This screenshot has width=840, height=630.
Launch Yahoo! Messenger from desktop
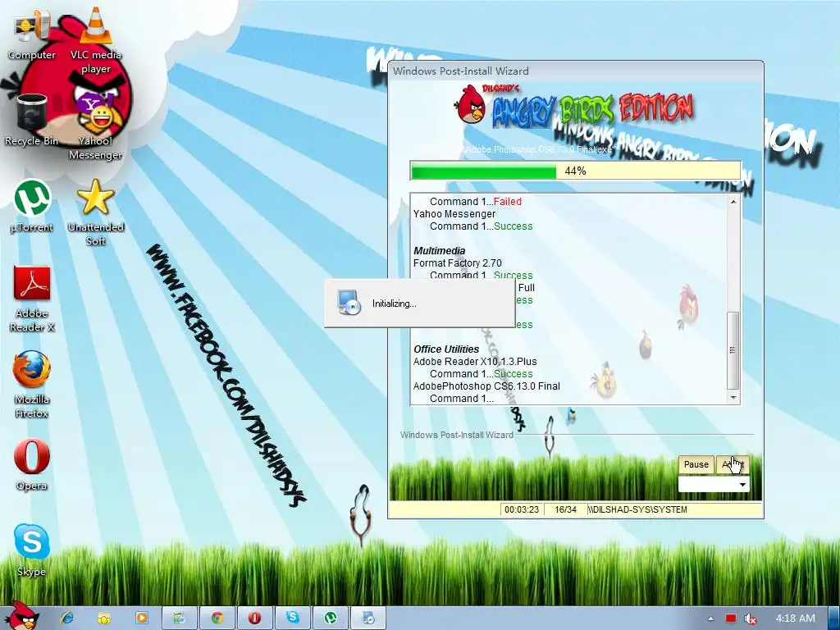96,126
